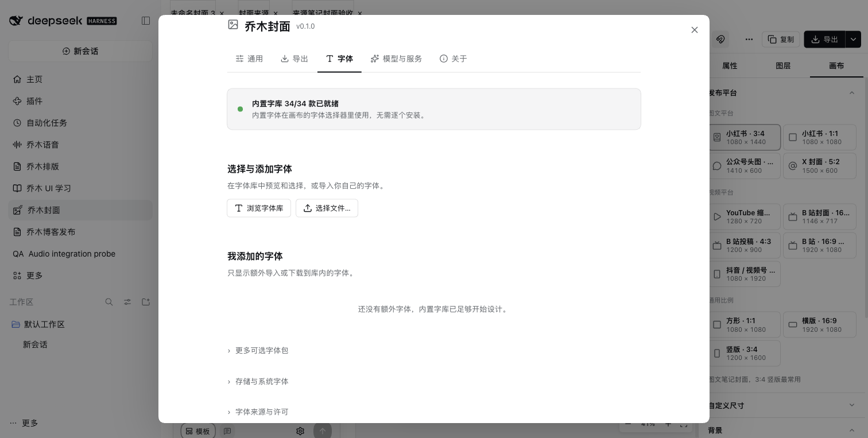Go to the 关于 tab

point(453,59)
